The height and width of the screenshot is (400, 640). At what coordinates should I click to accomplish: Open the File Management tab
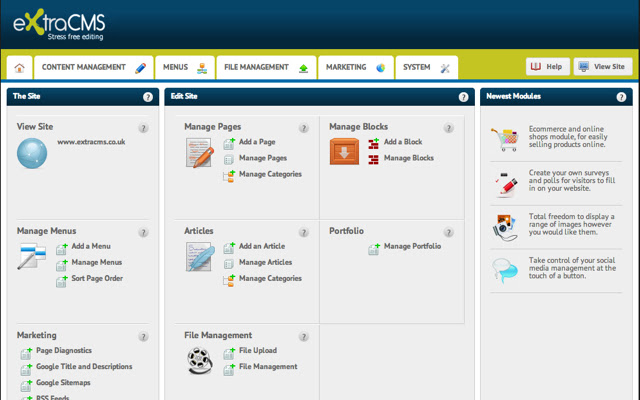[x=266, y=67]
